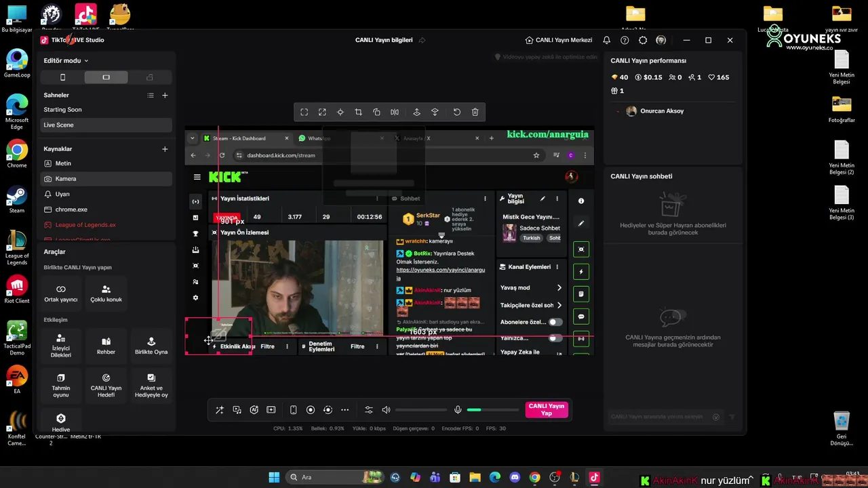Duplicate the selected source
The image size is (868, 488).
tap(376, 112)
